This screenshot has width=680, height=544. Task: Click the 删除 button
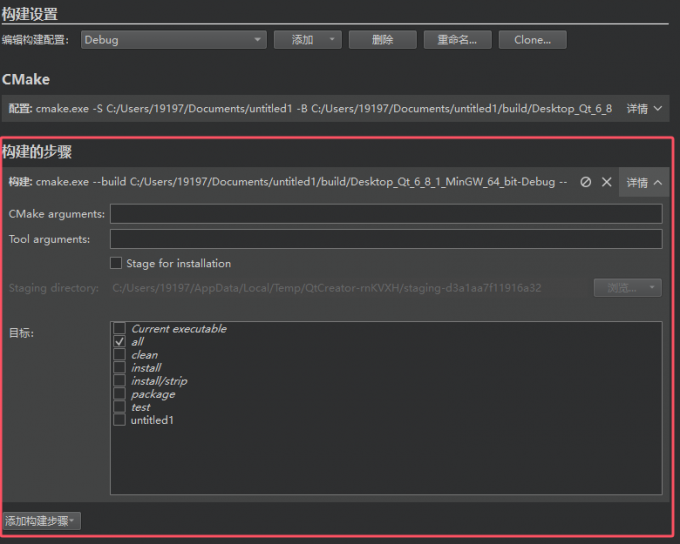click(x=382, y=40)
